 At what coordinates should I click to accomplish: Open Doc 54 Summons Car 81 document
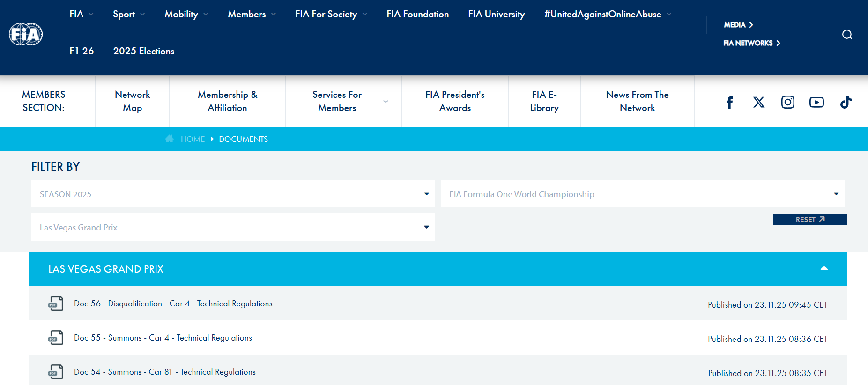click(165, 372)
